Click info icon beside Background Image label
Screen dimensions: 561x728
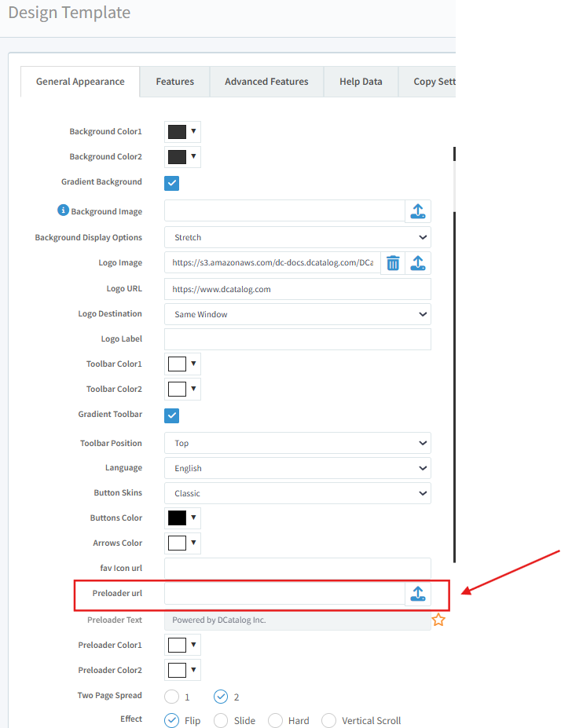[64, 210]
